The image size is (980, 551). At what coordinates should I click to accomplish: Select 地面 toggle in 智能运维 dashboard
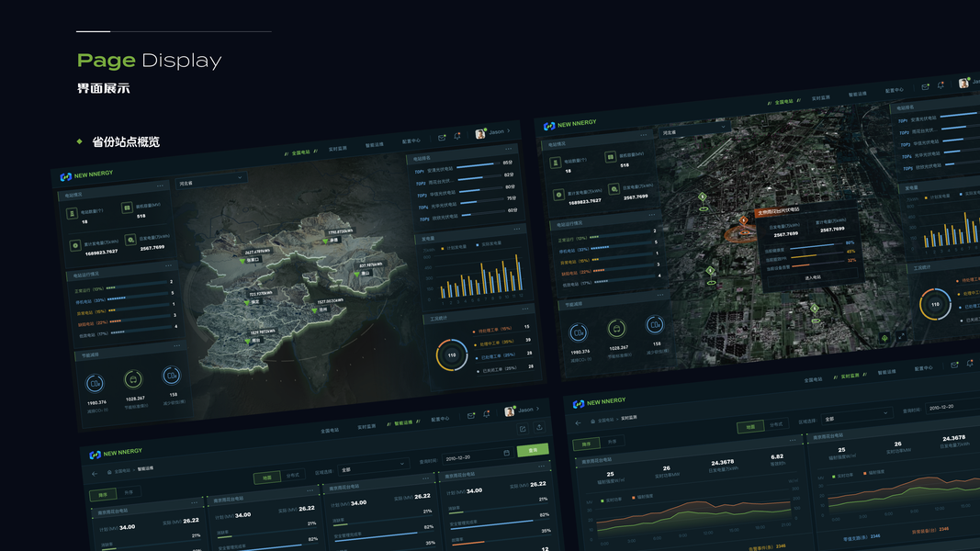(x=267, y=478)
